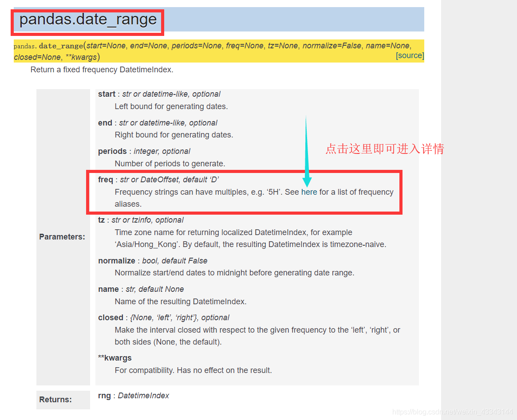Click the pandas.date_range page heading
Viewport: 517px width, 420px height.
[x=88, y=20]
